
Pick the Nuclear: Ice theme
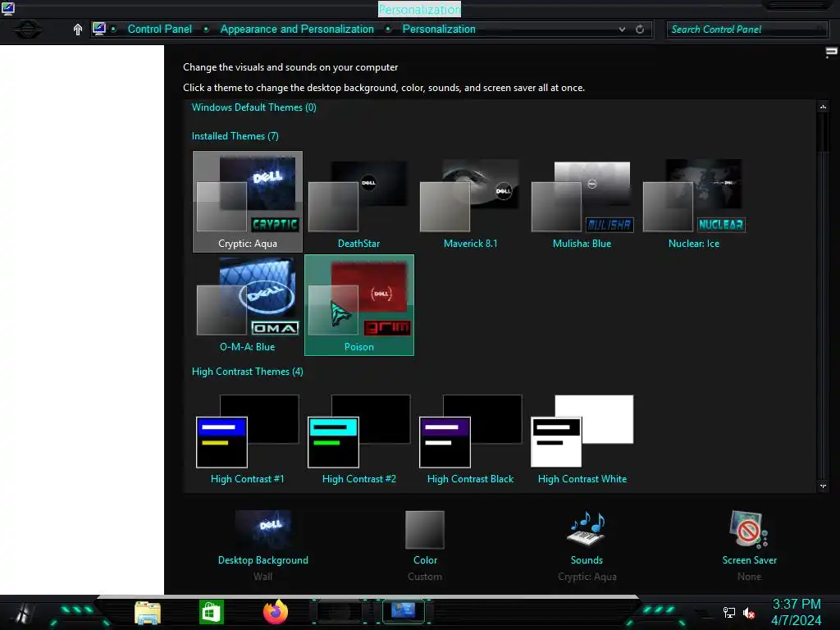tap(694, 202)
